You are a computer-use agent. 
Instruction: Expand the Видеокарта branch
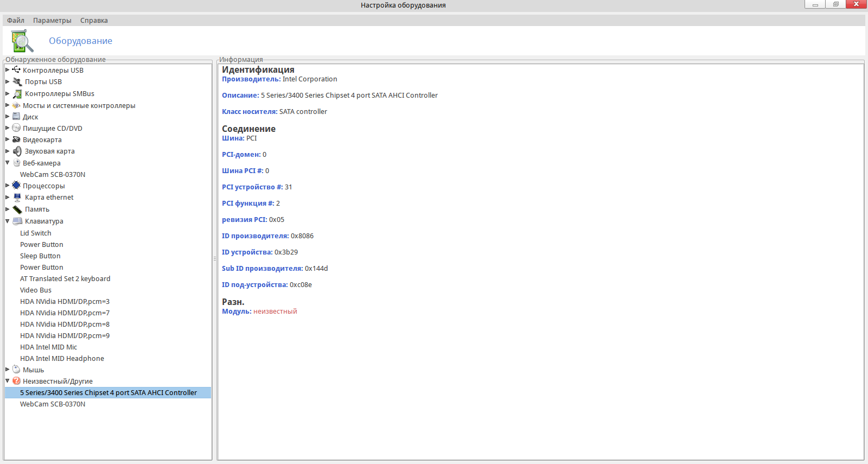click(x=8, y=139)
